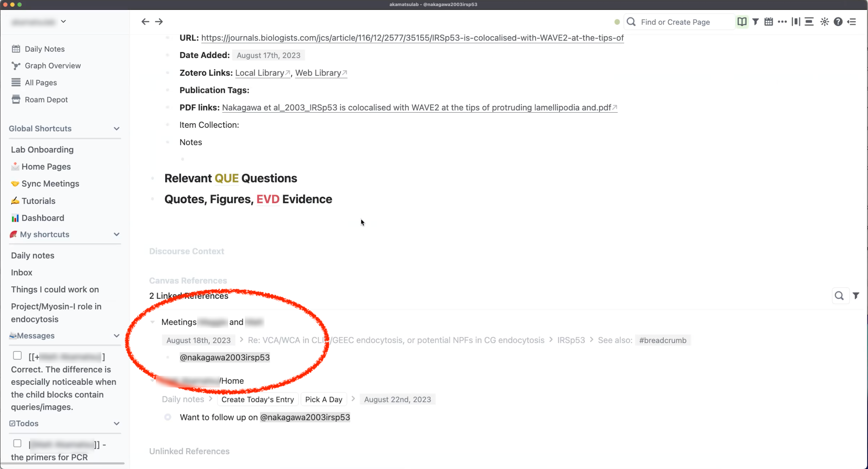The width and height of the screenshot is (868, 469).
Task: Click the #breadcrumb tag
Action: click(663, 340)
